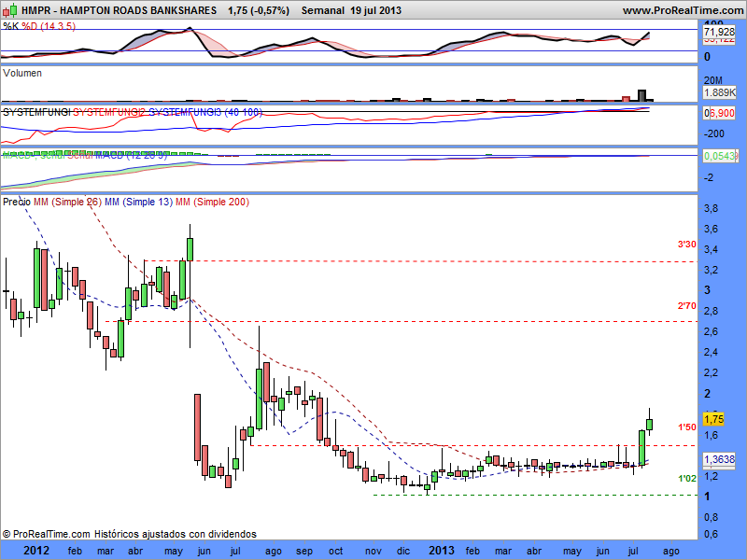Image resolution: width=747 pixels, height=560 pixels.
Task: Click the MM (Simple 26) legend
Action: (x=67, y=202)
